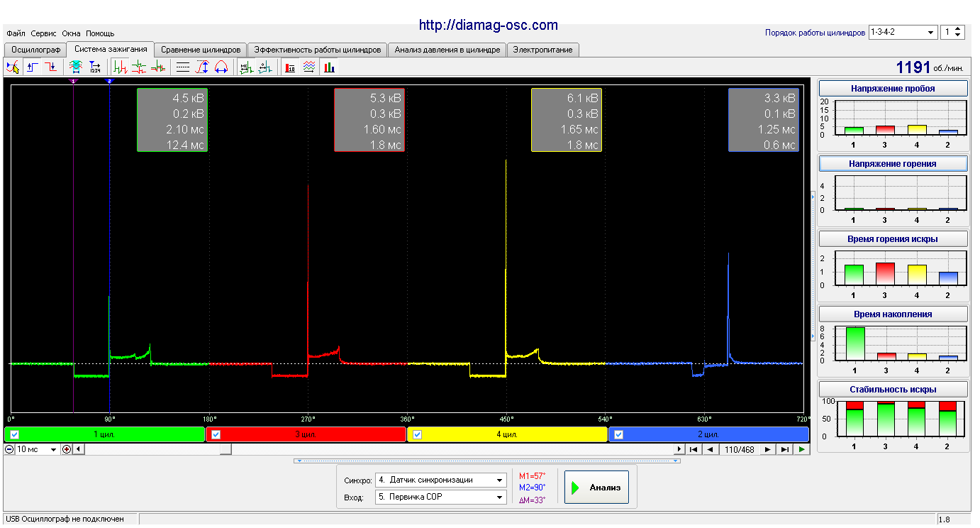Toggle cylinder 1 green checkbox
The width and height of the screenshot is (980, 528).
pos(15,434)
